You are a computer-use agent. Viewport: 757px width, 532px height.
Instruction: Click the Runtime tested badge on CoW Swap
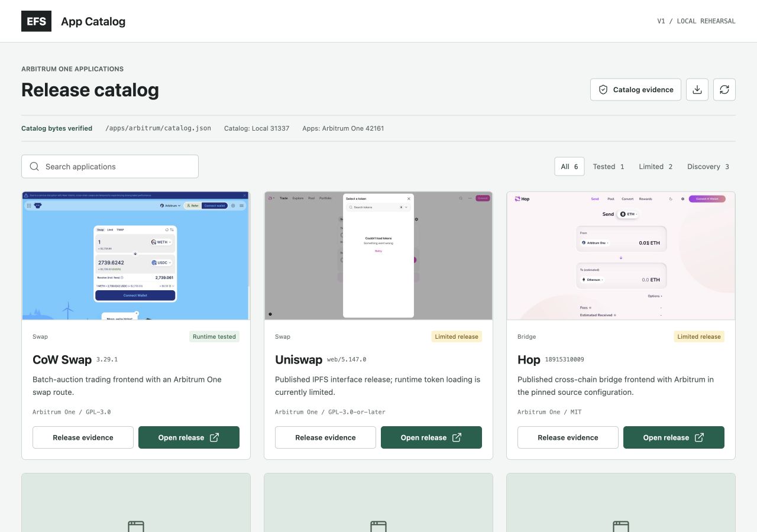point(214,337)
